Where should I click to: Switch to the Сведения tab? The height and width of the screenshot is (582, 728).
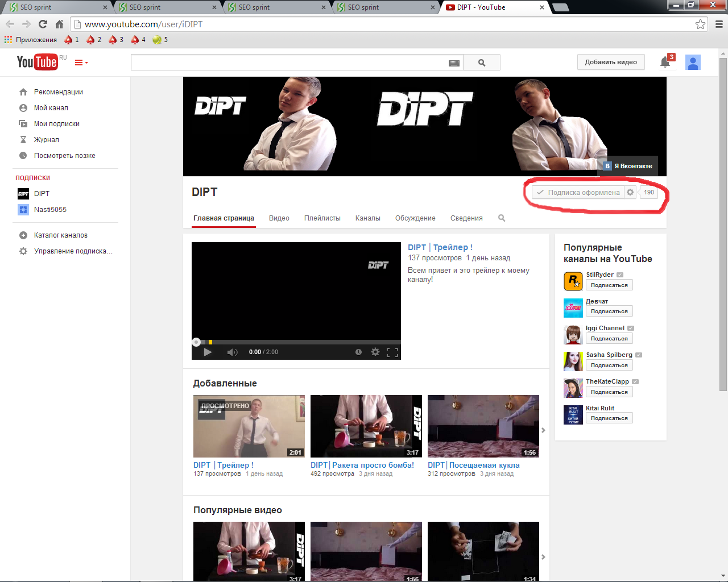tap(466, 218)
